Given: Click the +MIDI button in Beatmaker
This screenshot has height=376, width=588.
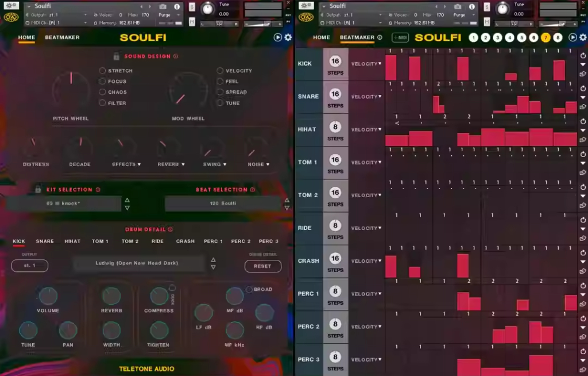Looking at the screenshot, I should [400, 37].
